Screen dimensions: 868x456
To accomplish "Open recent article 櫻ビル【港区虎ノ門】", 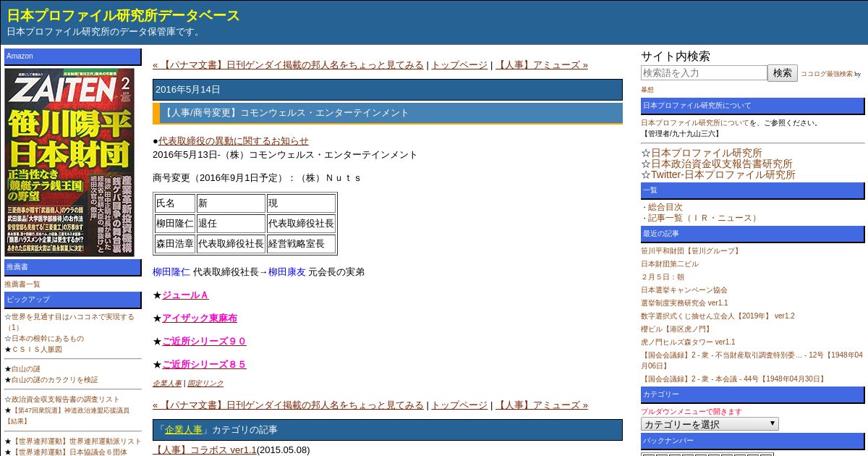I will pos(676,329).
